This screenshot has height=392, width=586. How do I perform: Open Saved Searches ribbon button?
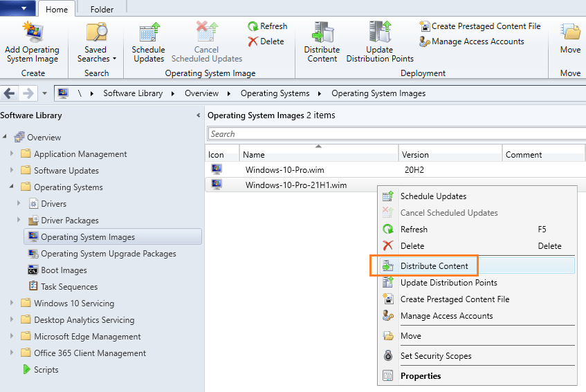pyautogui.click(x=96, y=42)
